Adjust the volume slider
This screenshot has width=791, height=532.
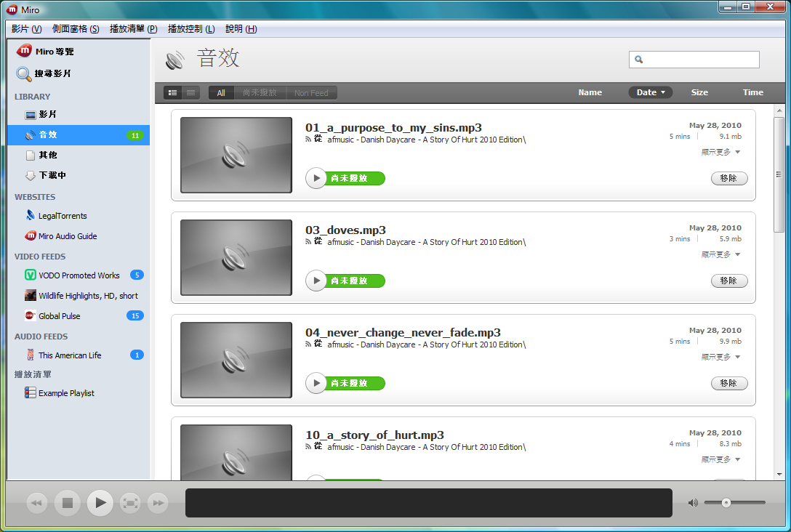(x=735, y=503)
